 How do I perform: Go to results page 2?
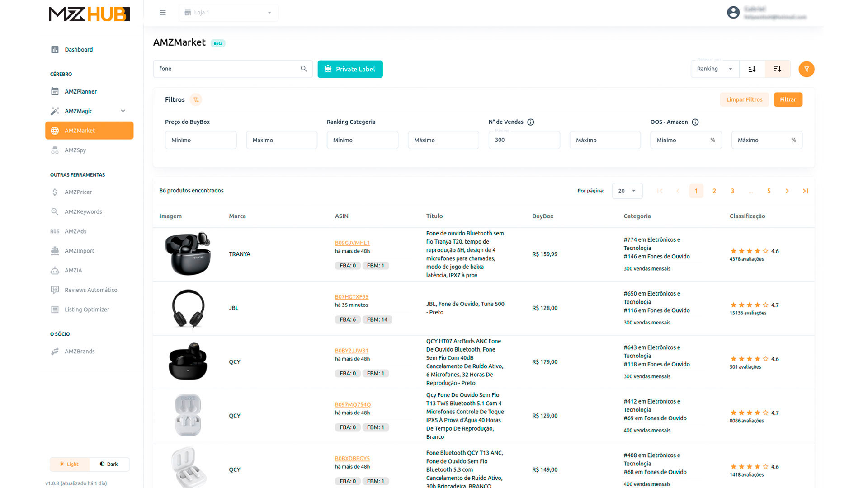pos(714,191)
